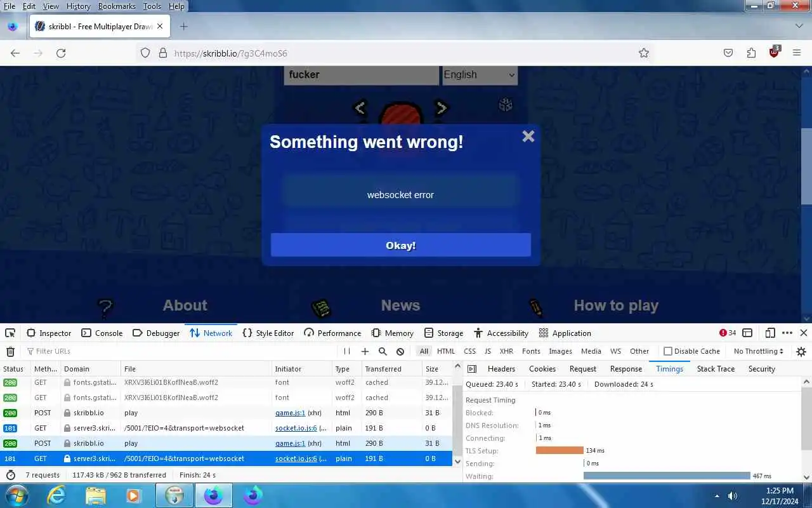This screenshot has width=812, height=508.
Task: Open the Headers details tab
Action: [501, 369]
